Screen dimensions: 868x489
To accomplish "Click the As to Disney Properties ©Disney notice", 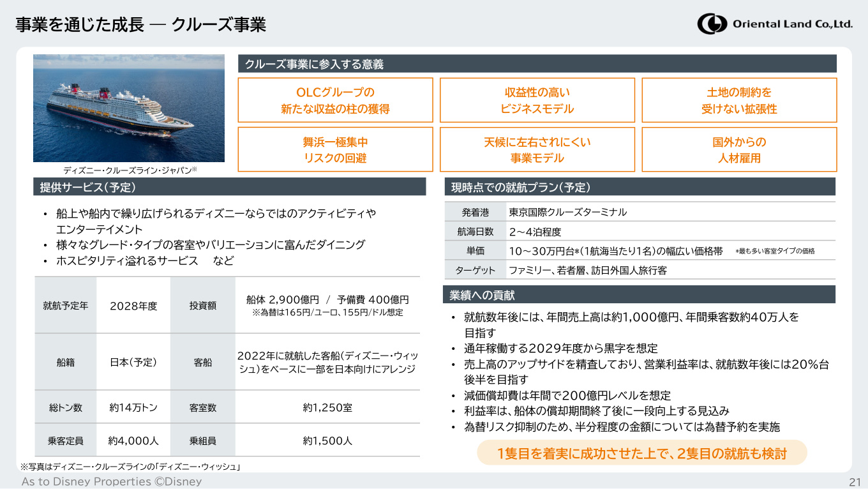I will (x=112, y=481).
